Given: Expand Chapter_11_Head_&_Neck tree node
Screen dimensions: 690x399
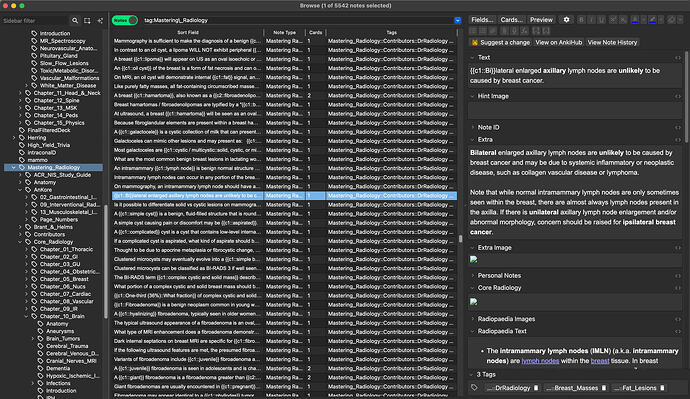Looking at the screenshot, I should (20, 93).
